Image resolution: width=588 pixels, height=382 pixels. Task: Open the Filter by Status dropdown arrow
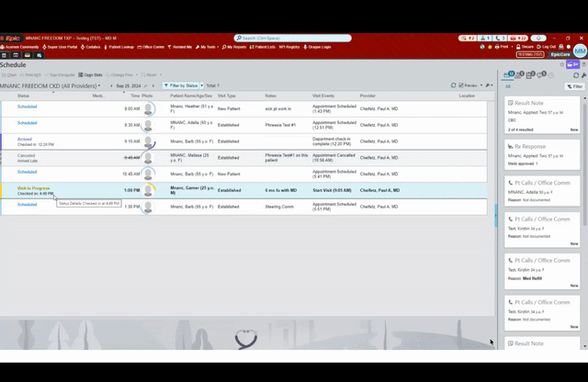202,85
